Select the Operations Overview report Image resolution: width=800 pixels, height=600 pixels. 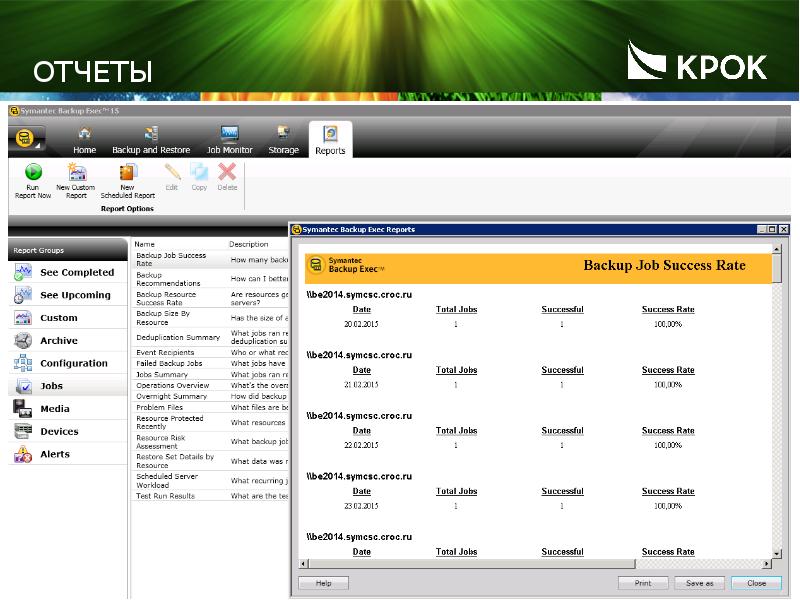pos(210,385)
